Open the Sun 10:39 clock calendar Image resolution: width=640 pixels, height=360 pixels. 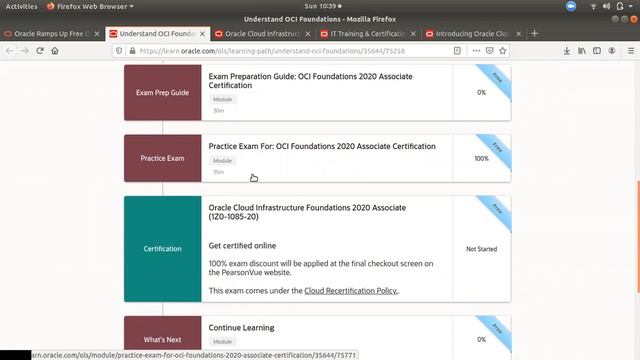pos(323,6)
